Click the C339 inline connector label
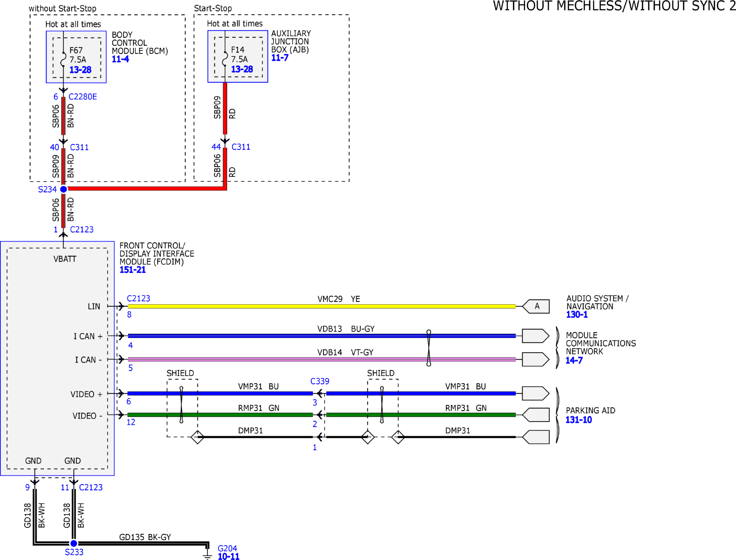736x560 pixels. 320,381
